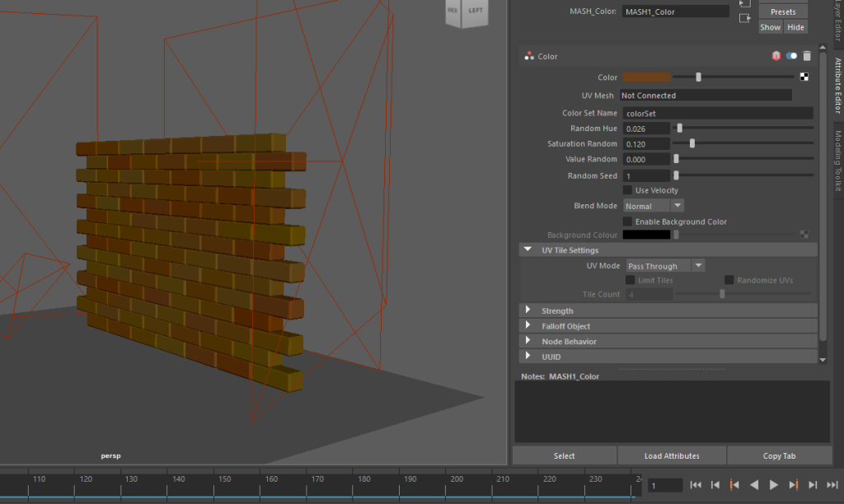
Task: Toggle the Color node enable switch
Action: (791, 56)
